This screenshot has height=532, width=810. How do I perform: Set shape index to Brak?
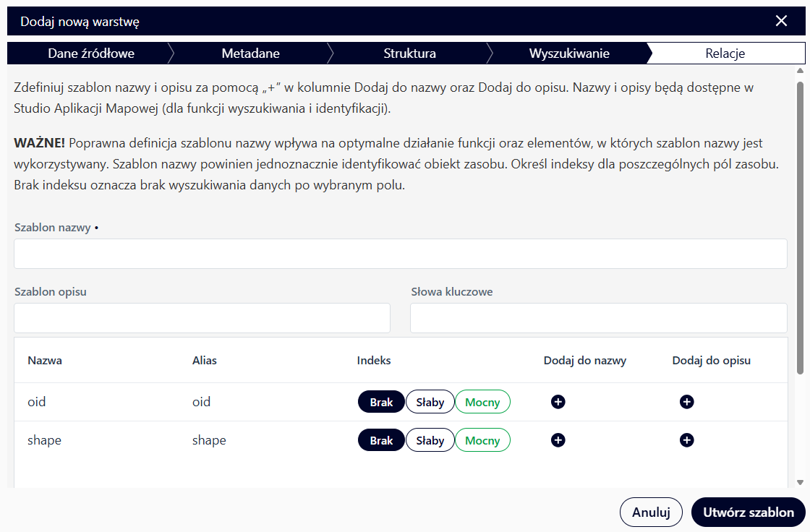point(381,440)
